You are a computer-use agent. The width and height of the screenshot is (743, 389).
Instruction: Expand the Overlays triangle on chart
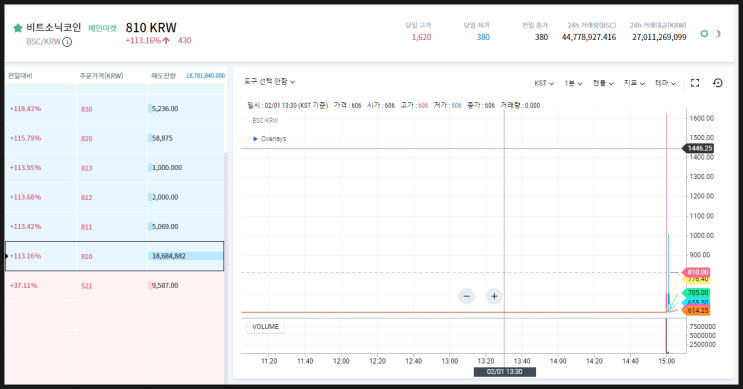tap(255, 139)
